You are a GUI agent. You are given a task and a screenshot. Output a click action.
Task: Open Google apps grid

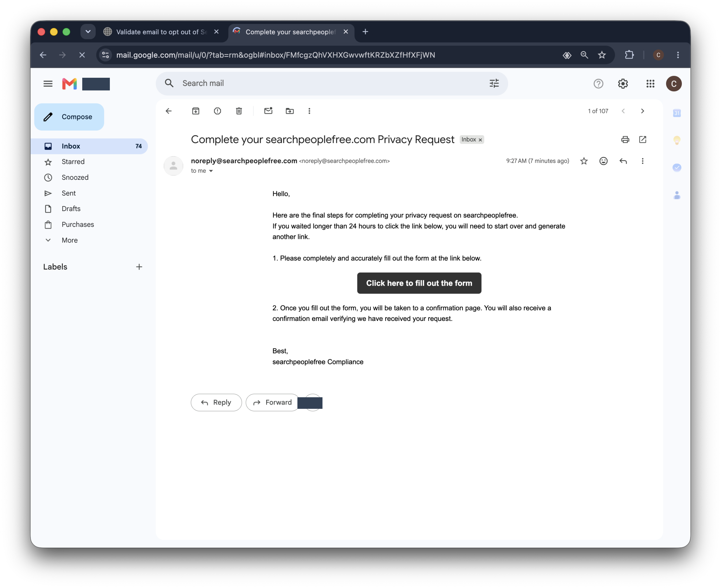pos(650,84)
